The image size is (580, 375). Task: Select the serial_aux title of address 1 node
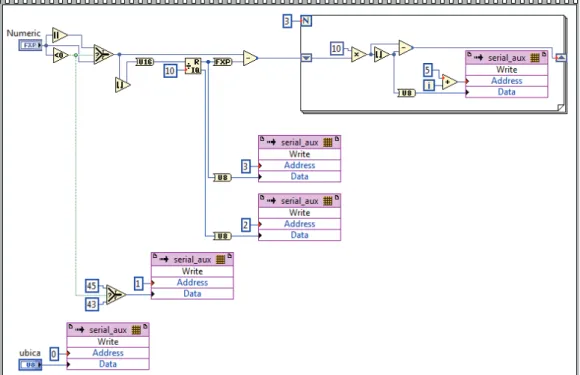pos(192,259)
